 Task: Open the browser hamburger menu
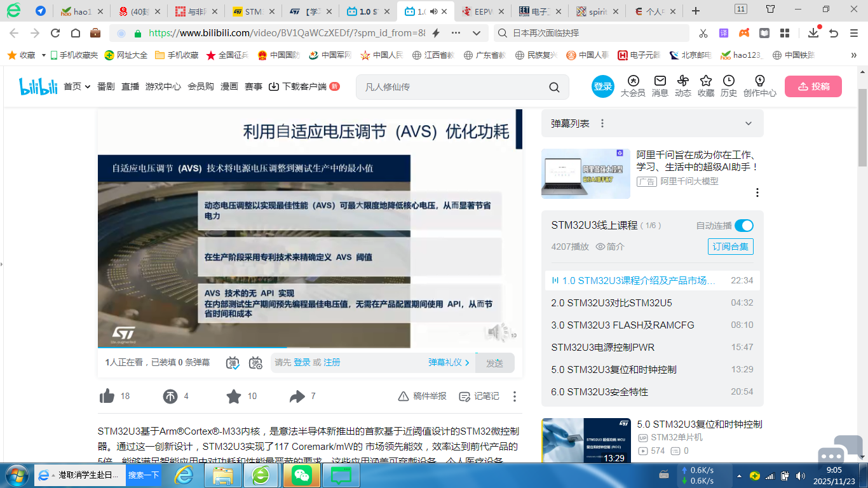[853, 33]
